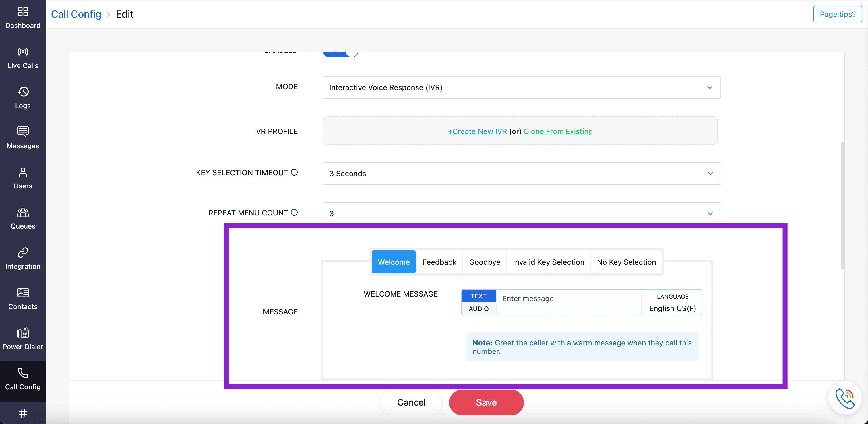Open the Logs history icon
The width and height of the screenshot is (868, 424).
point(23,92)
